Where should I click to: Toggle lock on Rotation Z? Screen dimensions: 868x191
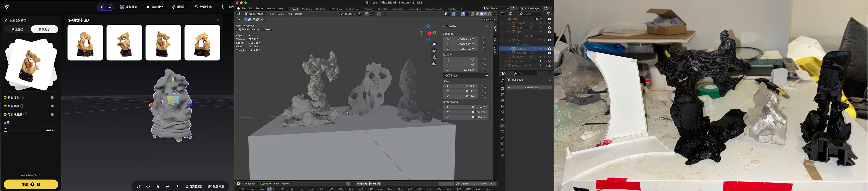(484, 70)
